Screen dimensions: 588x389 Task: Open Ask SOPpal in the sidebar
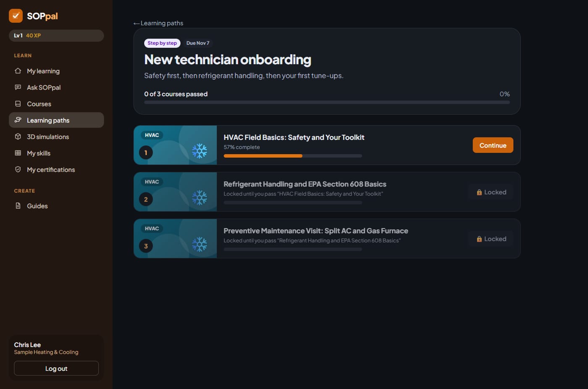(x=56, y=87)
